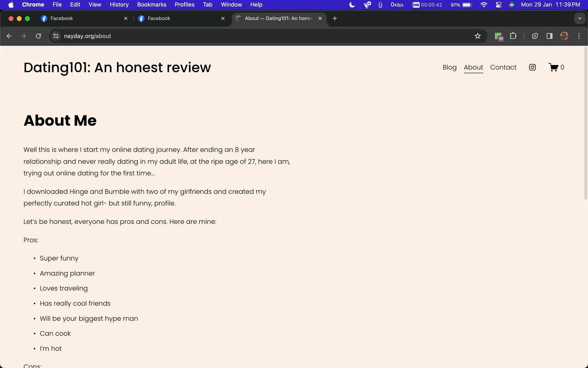Click the Dating101: An honest review site title

click(117, 67)
